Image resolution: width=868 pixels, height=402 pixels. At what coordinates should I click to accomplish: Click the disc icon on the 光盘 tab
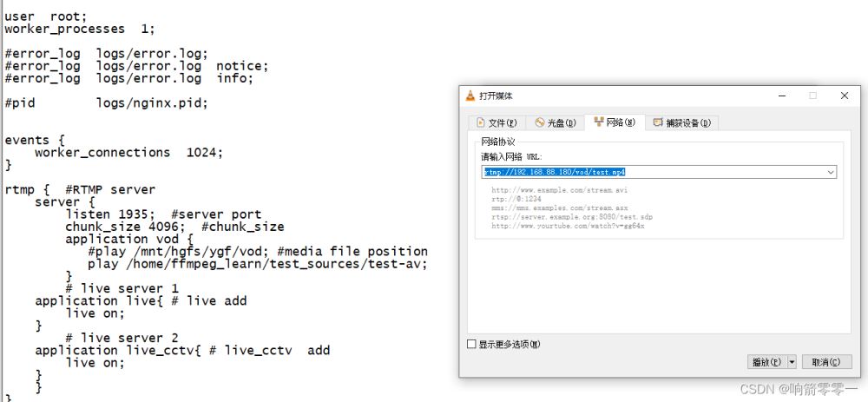(539, 122)
